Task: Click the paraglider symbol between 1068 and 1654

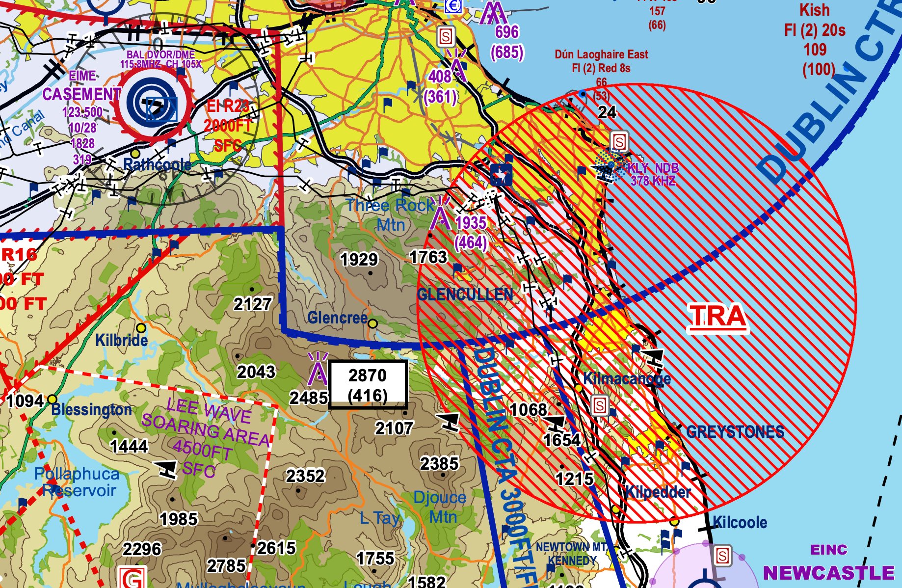Action: click(555, 423)
